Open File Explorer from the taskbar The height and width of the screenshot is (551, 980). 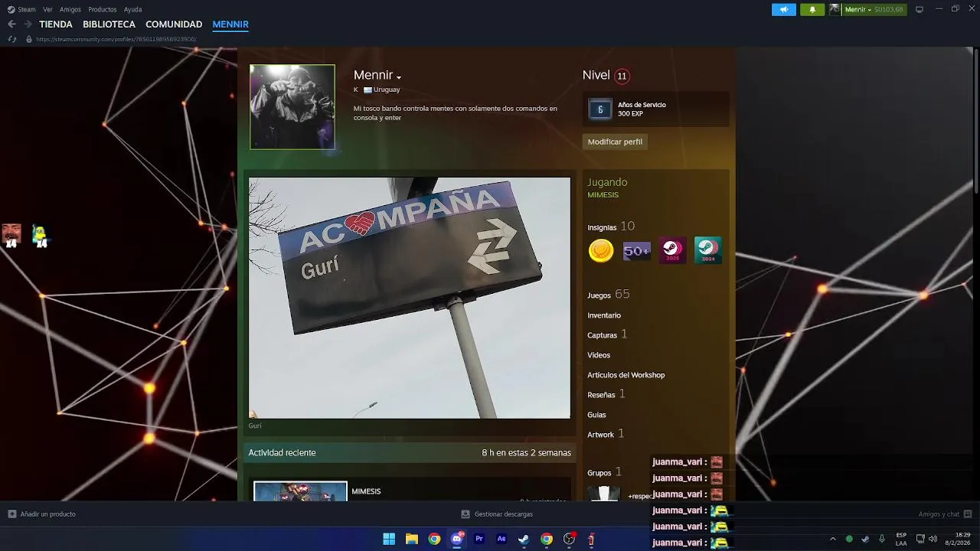[x=412, y=539]
